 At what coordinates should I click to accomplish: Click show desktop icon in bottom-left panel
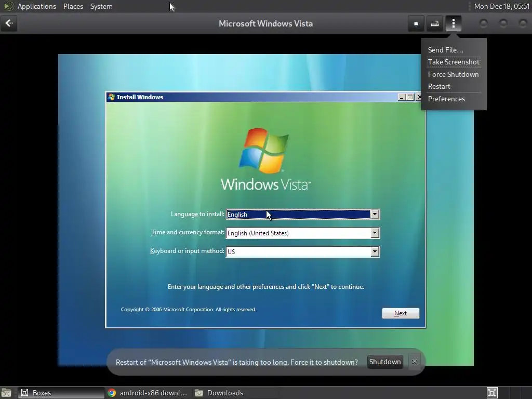point(6,393)
